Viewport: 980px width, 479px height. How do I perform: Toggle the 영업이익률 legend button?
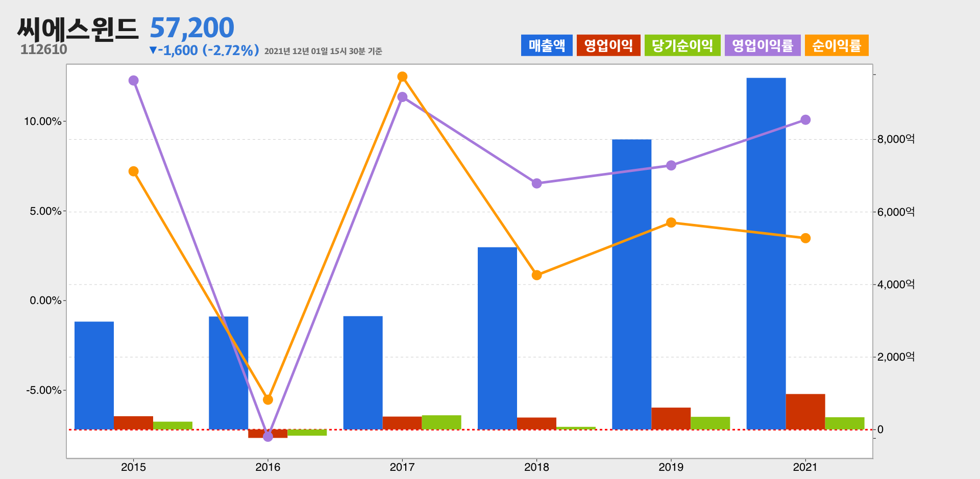(763, 45)
